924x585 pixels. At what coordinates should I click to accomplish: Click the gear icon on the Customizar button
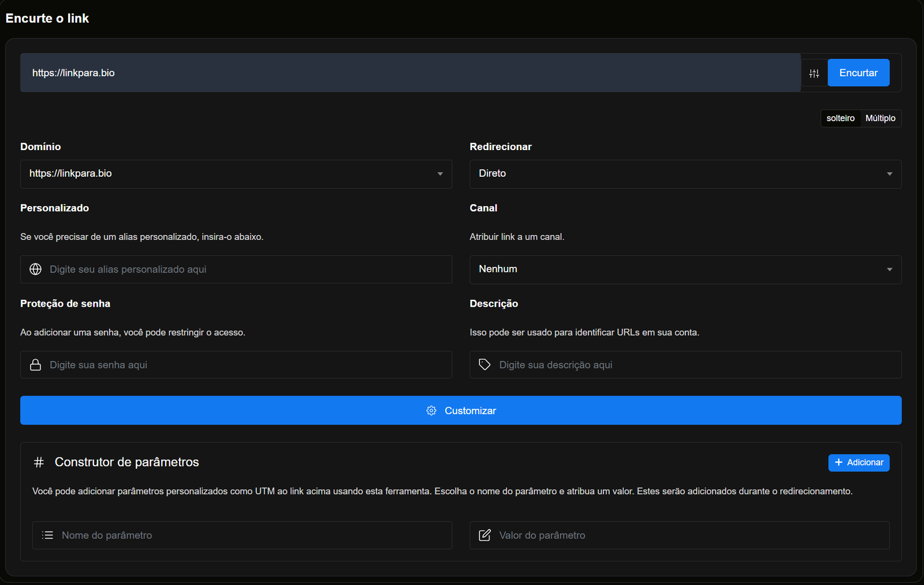pos(431,410)
